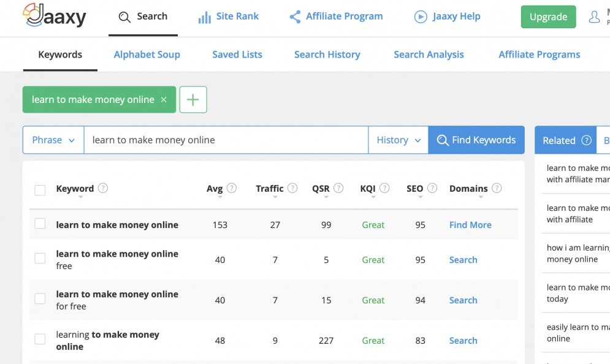Check the 'learning to make money online' row
610x364 pixels.
[40, 339]
